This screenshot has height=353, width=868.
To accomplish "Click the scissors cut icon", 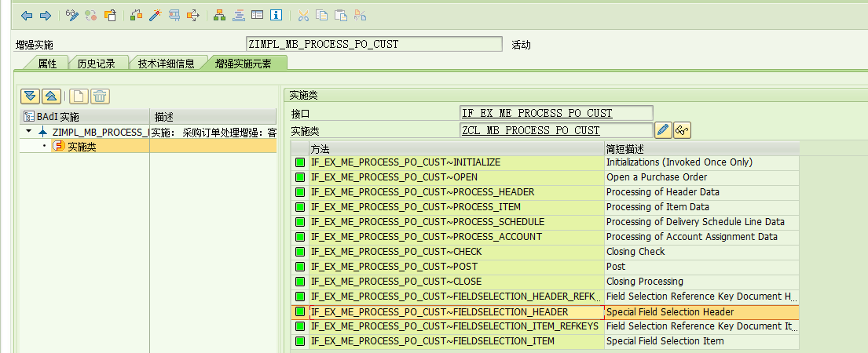I will point(303,15).
